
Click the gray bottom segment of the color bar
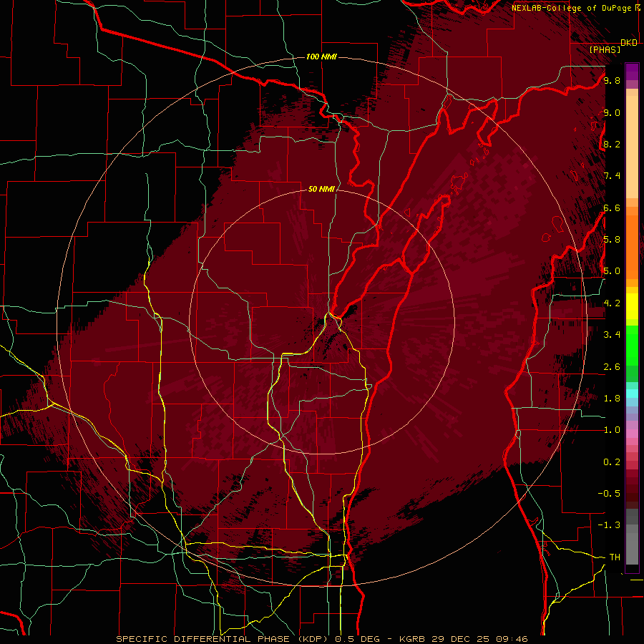coord(632,548)
